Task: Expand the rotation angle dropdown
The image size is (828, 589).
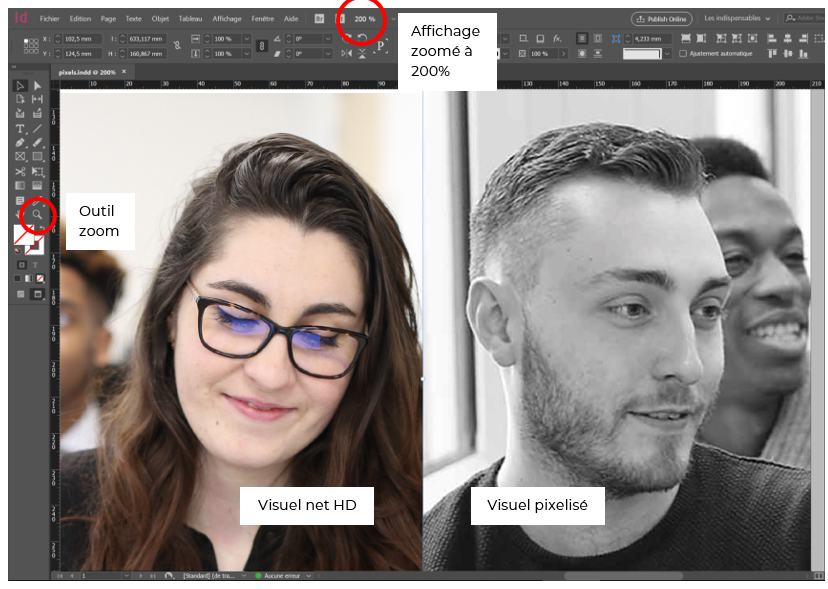Action: 328,39
